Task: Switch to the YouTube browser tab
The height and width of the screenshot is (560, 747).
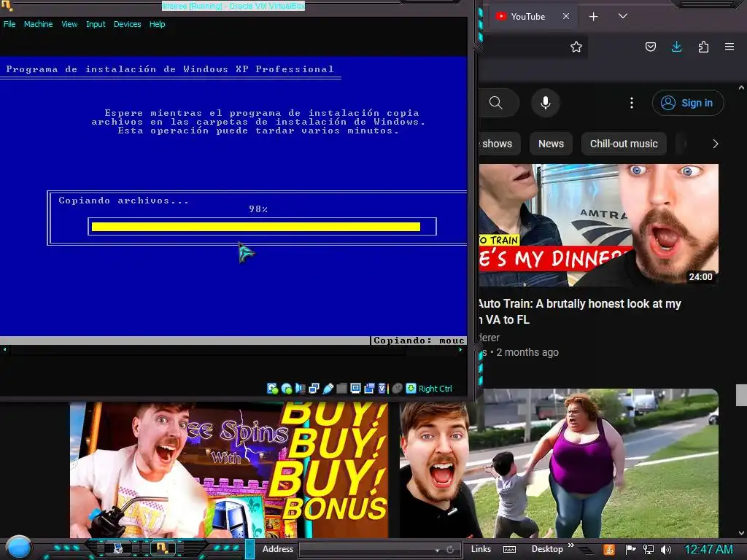Action: tap(527, 17)
